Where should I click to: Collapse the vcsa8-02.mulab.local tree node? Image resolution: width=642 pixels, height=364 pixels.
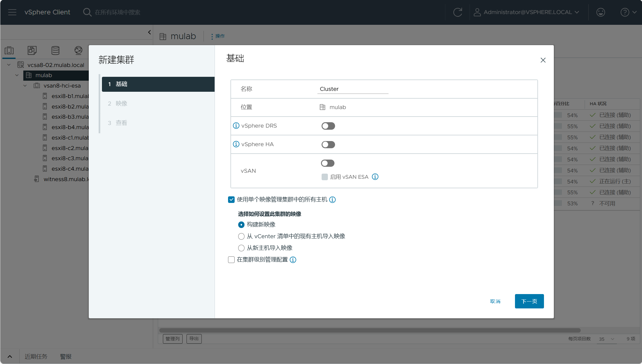point(9,65)
